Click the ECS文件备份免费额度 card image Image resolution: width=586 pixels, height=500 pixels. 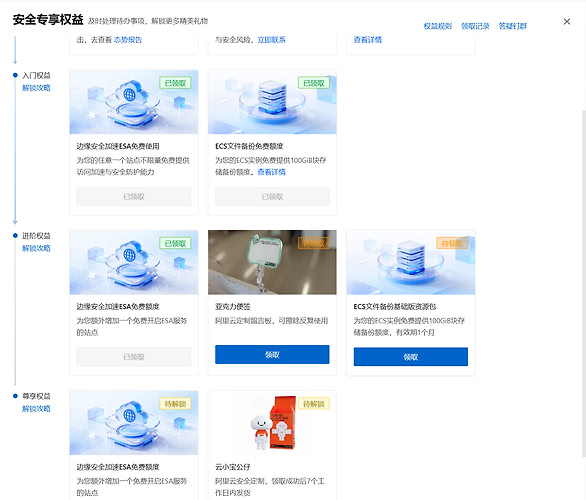(272, 102)
